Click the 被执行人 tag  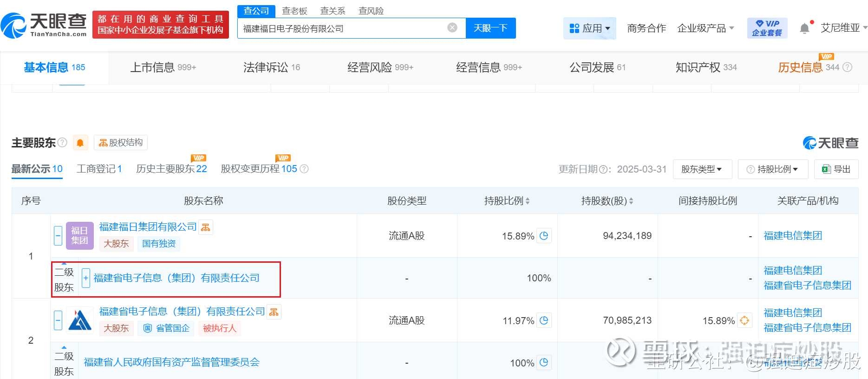pos(219,328)
